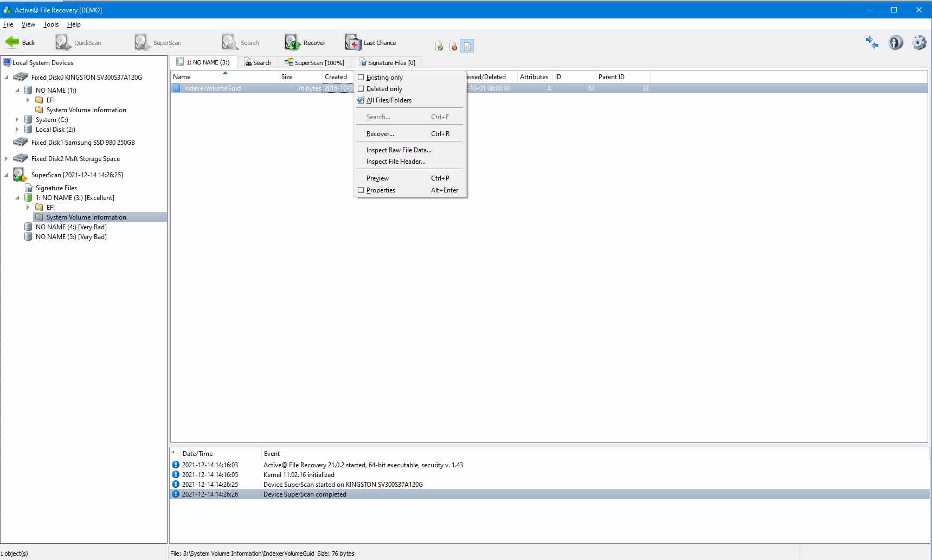This screenshot has width=932, height=560.
Task: Click Local System Devices computer icon
Action: pos(7,62)
